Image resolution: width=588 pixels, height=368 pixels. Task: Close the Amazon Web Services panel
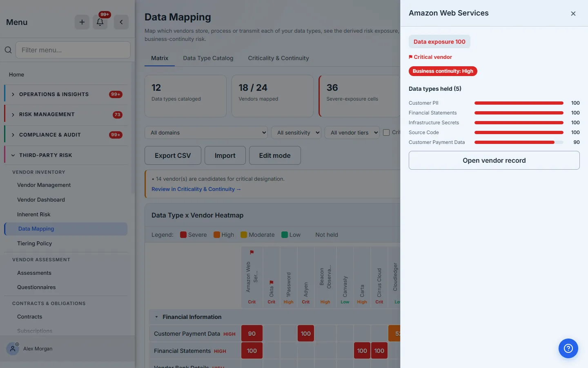(573, 13)
